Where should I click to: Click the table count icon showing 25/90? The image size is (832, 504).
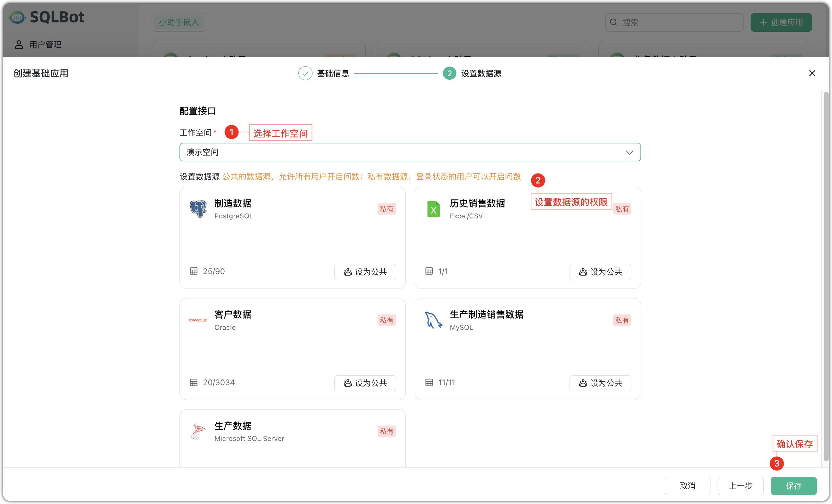[x=194, y=271]
